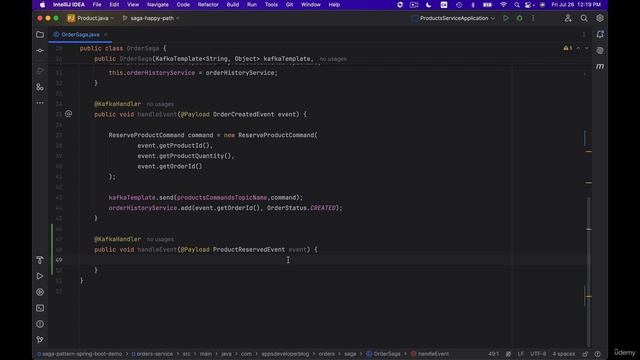Open the Tools menu
Image resolution: width=640 pixels, height=360 pixels.
[271, 5]
